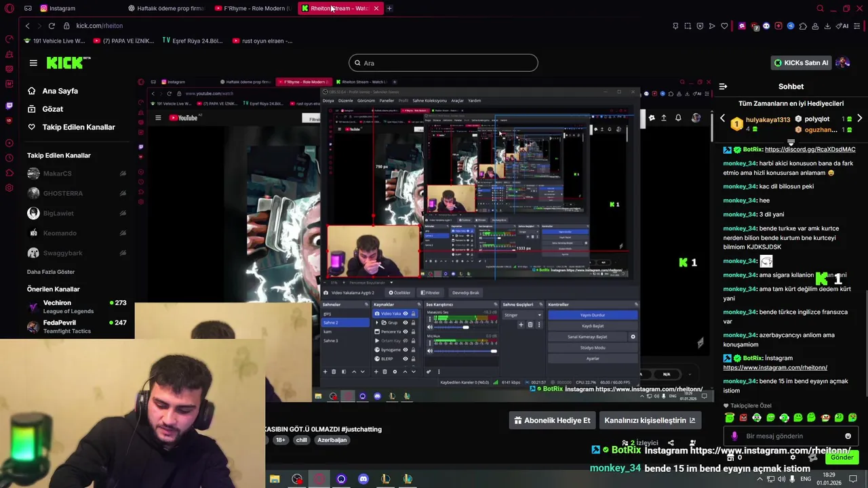Show previous top gifters arrow
The height and width of the screenshot is (488, 868).
(722, 119)
